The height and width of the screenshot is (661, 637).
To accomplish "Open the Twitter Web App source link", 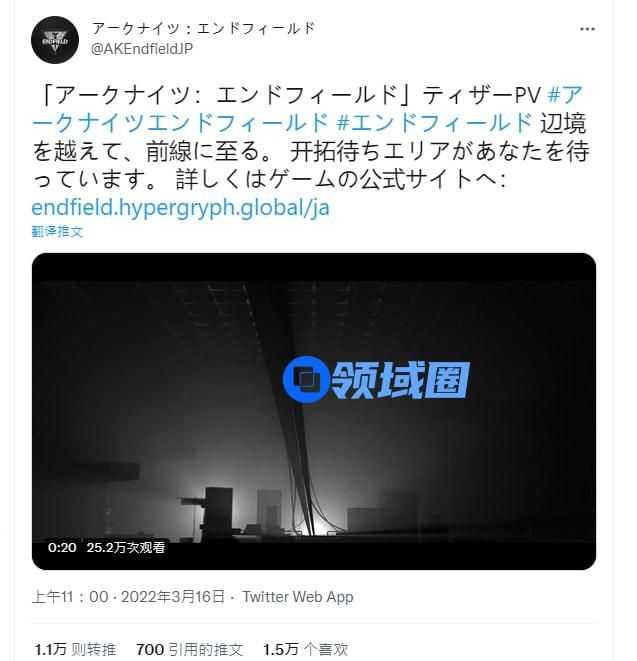I will tap(298, 597).
